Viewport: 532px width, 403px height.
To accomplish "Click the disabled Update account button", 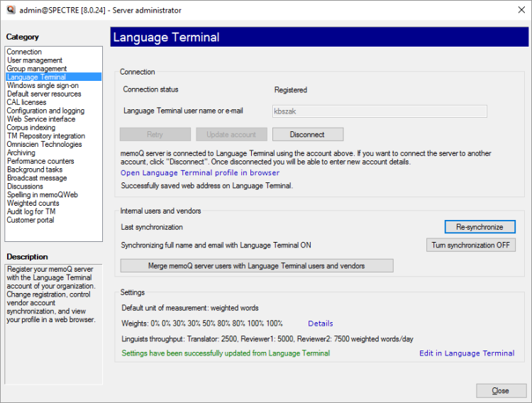I will click(231, 134).
